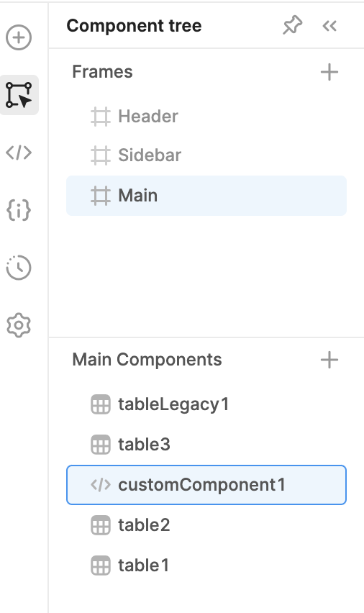This screenshot has height=613, width=364.
Task: Add a new frame with the plus button
Action: (x=329, y=72)
